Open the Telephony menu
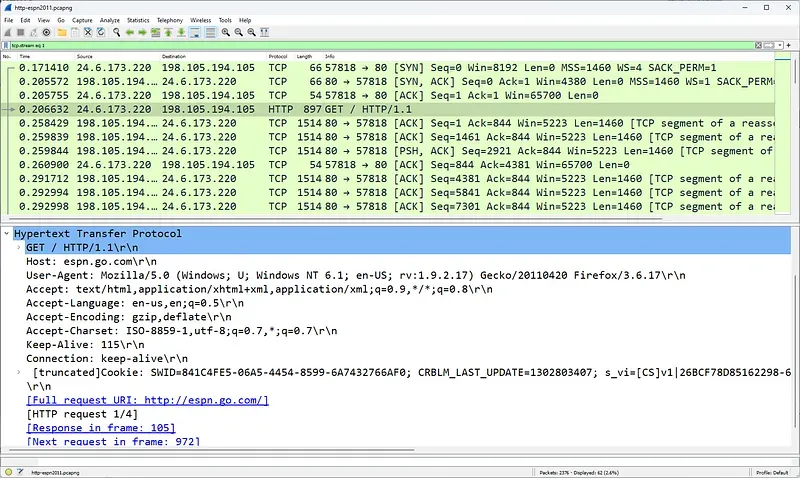Screen dimensions: 800x478 click(170, 20)
